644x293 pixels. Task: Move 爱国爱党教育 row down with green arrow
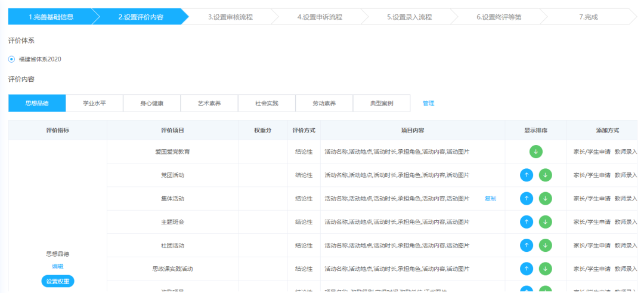point(535,152)
